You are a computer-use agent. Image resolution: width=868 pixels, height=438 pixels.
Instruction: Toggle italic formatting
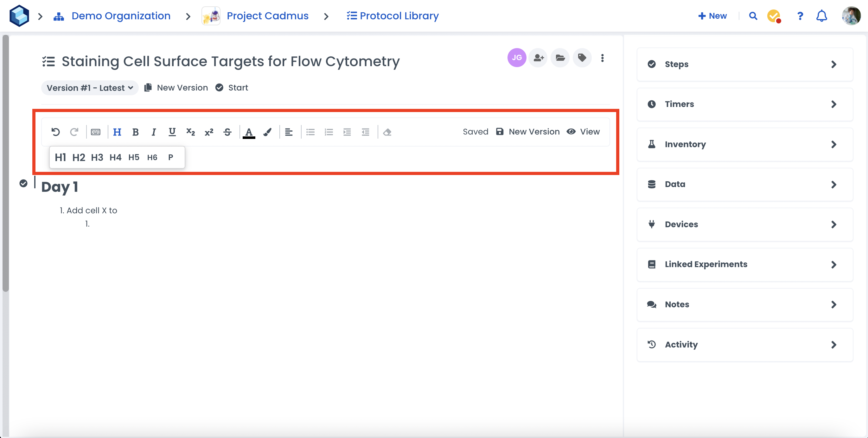[x=154, y=132]
